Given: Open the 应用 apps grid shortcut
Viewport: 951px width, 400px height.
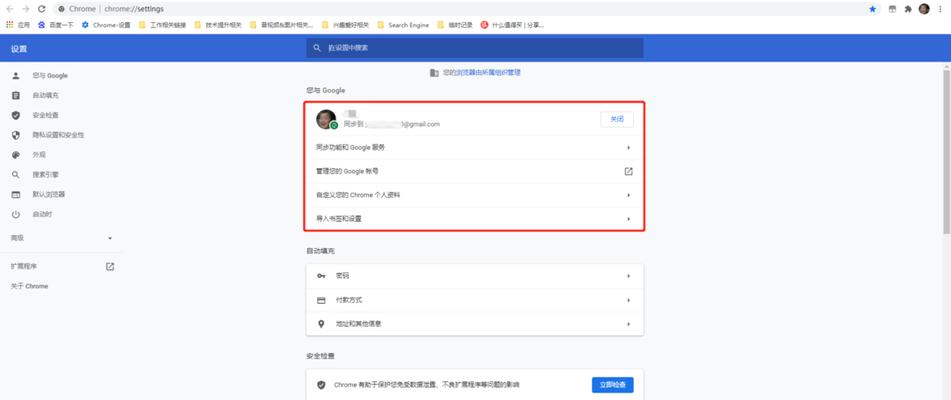Looking at the screenshot, I should pyautogui.click(x=18, y=25).
